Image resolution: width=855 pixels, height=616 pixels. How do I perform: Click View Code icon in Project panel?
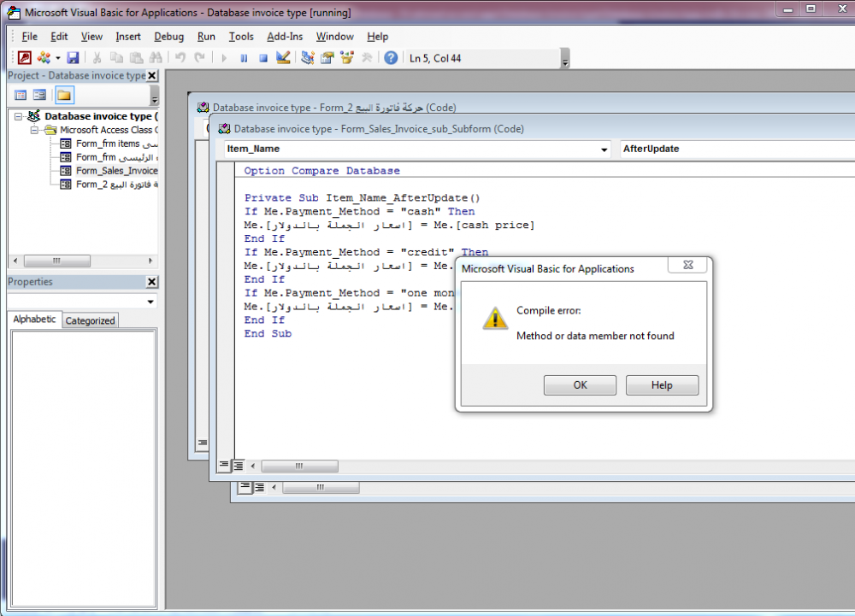tap(21, 96)
